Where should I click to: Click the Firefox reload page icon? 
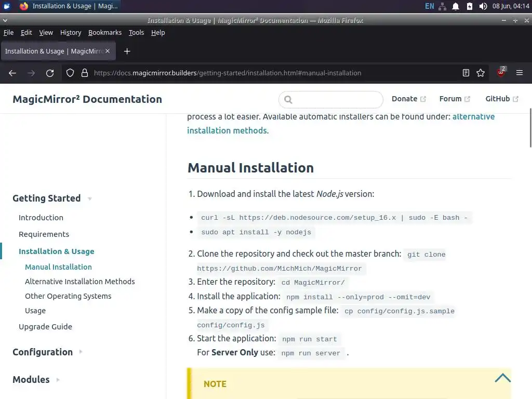(x=50, y=73)
